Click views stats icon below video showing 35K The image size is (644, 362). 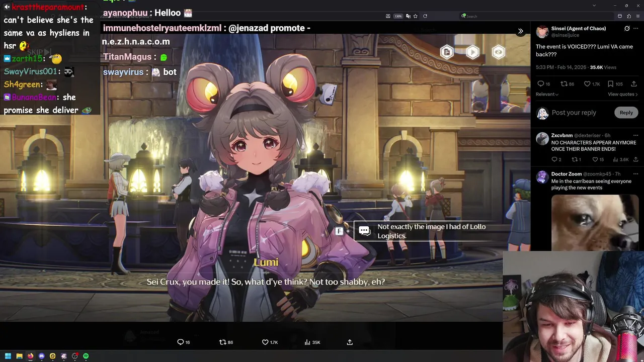(x=312, y=342)
